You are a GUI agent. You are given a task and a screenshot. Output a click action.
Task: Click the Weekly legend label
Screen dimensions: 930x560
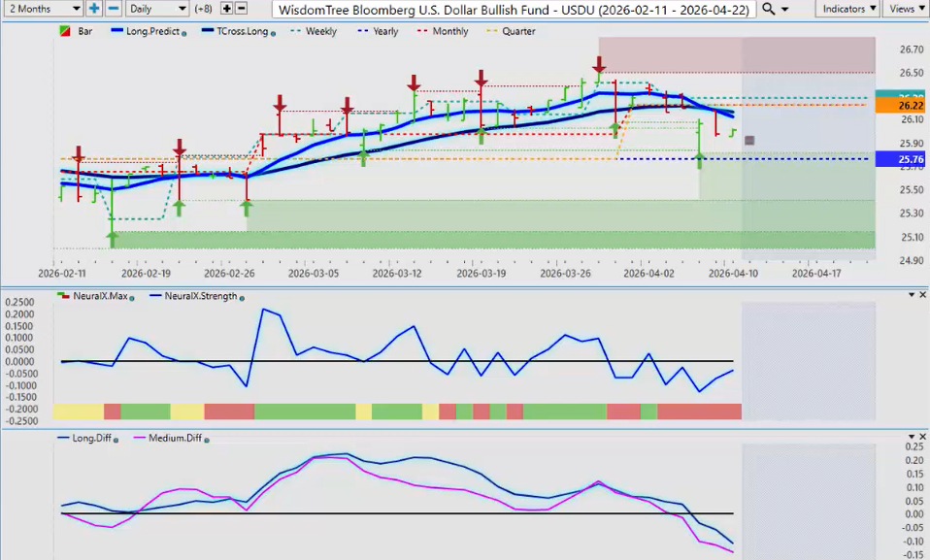click(320, 31)
